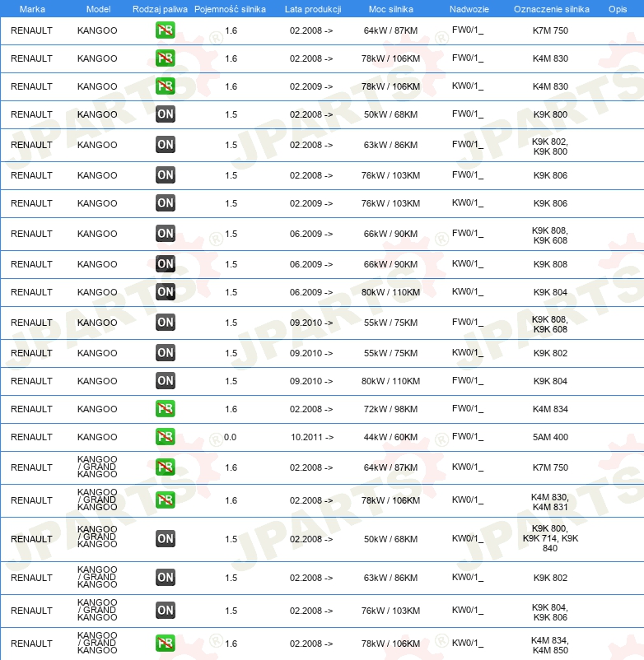
Task: Click the petrol icon for 02.2008 K4M 830 FW0/1_
Action: pos(165,58)
